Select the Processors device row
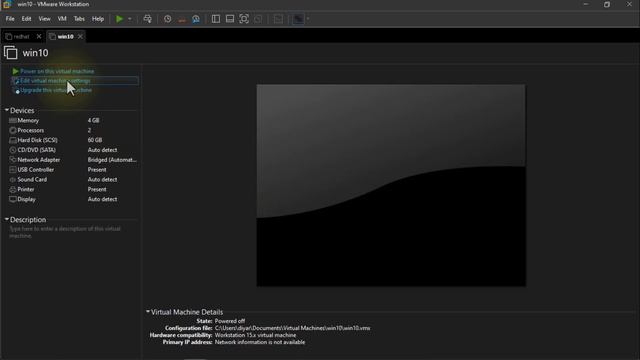The width and height of the screenshot is (640, 360). (73, 130)
